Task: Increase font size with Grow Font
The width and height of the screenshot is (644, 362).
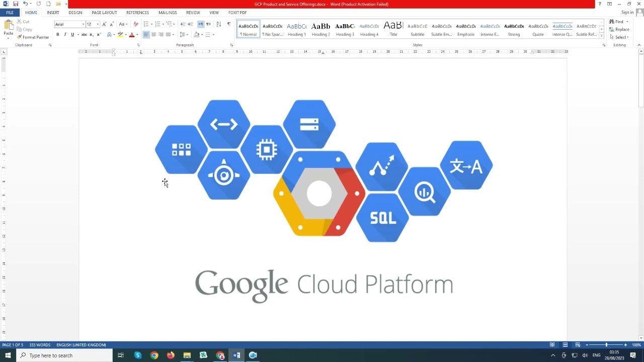Action: [104, 24]
